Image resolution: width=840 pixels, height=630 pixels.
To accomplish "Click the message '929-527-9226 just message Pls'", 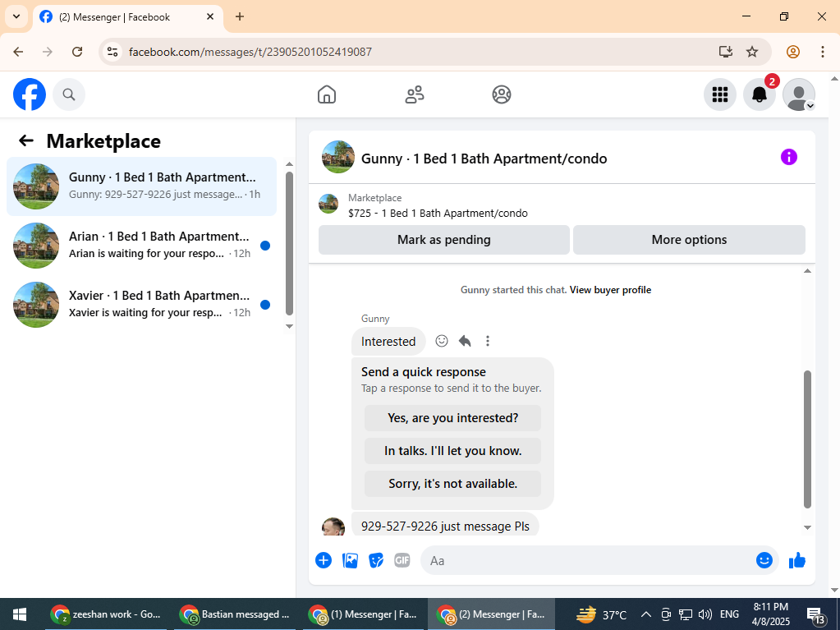I will pyautogui.click(x=445, y=526).
